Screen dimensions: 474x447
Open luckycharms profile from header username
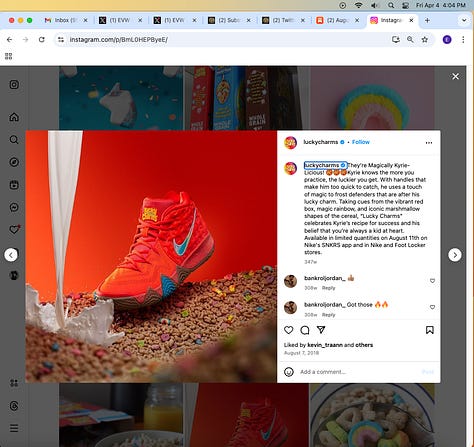[x=320, y=142]
